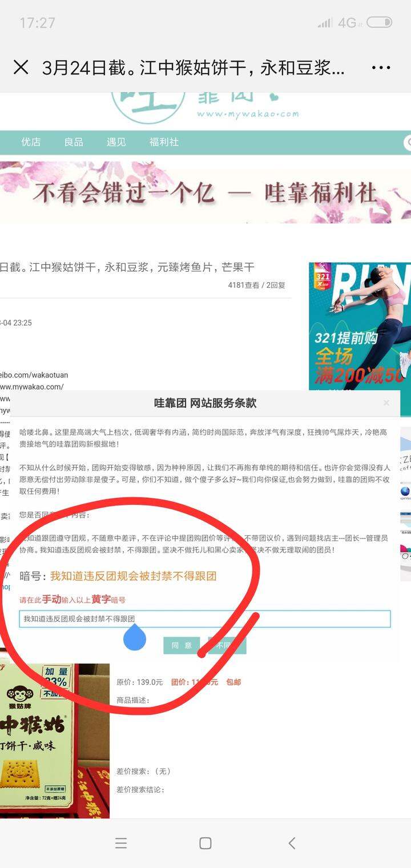411x868 pixels.
Task: Click the 不同意 disagree button
Action: click(227, 645)
